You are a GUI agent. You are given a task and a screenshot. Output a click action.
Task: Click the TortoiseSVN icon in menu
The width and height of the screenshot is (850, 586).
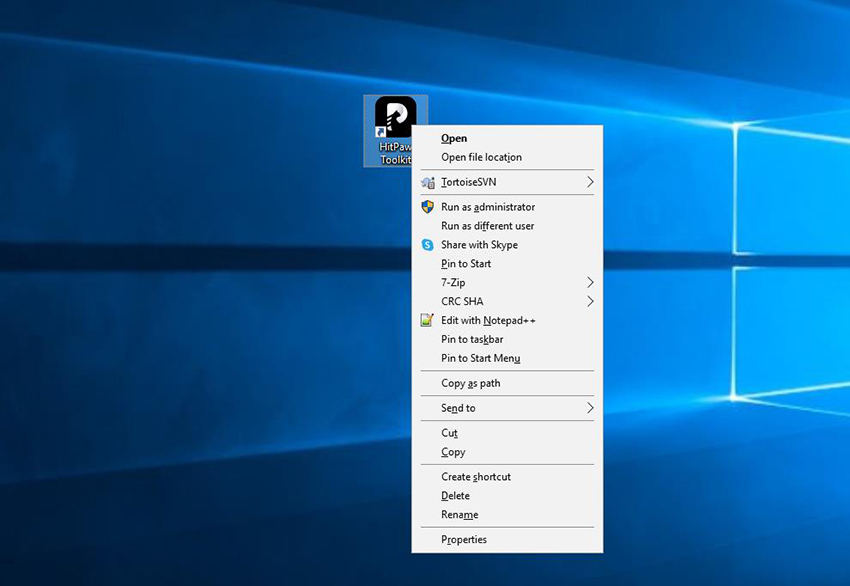click(427, 182)
